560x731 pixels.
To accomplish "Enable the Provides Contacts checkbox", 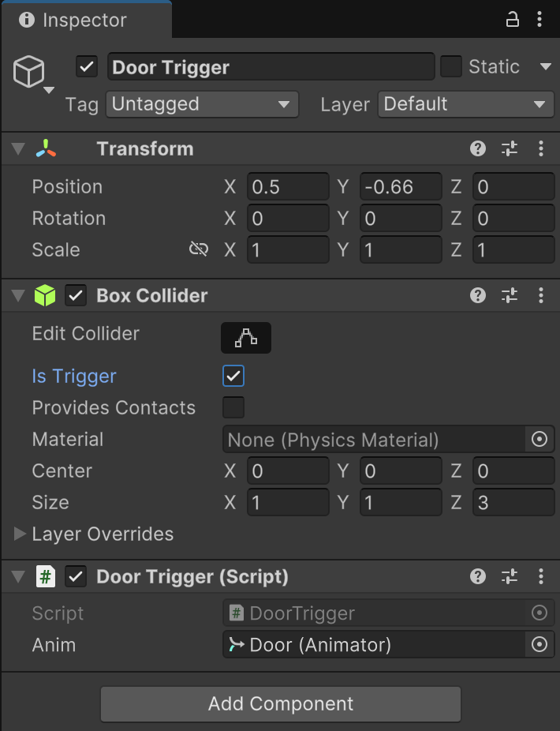I will 233,407.
